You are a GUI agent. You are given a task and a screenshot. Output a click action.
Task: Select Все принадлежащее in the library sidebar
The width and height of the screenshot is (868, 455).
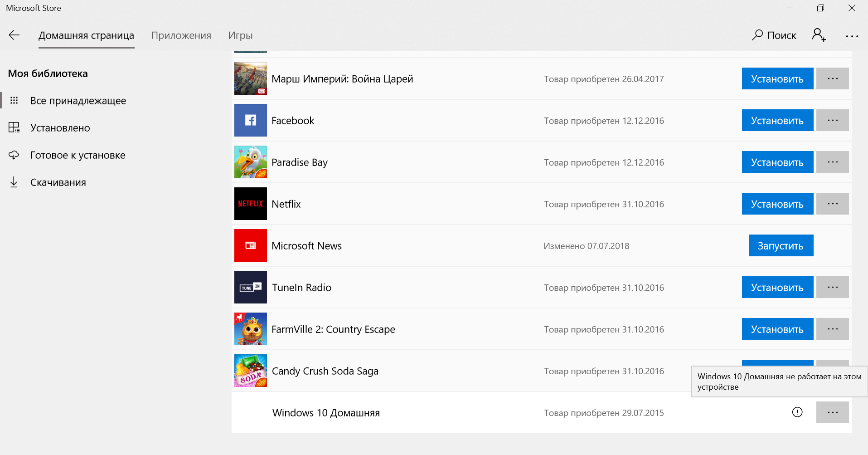click(x=78, y=101)
